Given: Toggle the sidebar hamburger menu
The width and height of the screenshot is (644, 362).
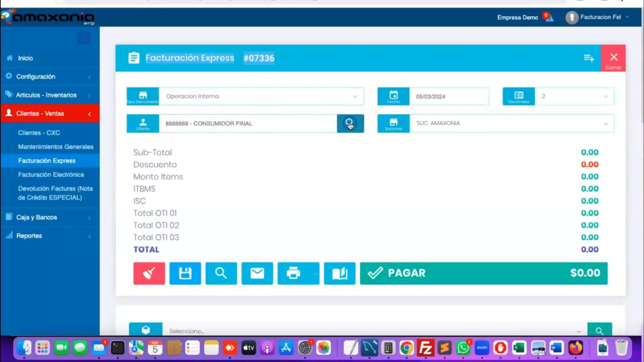Looking at the screenshot, I should [84, 39].
